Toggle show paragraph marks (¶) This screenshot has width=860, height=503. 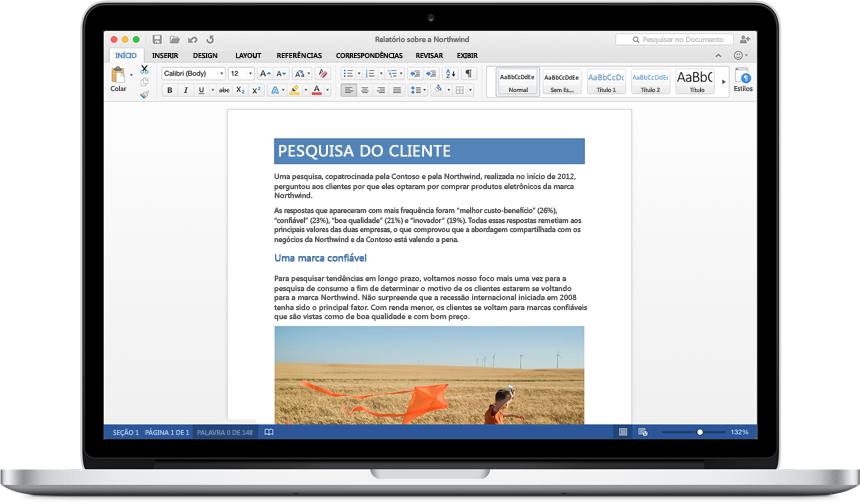[468, 73]
